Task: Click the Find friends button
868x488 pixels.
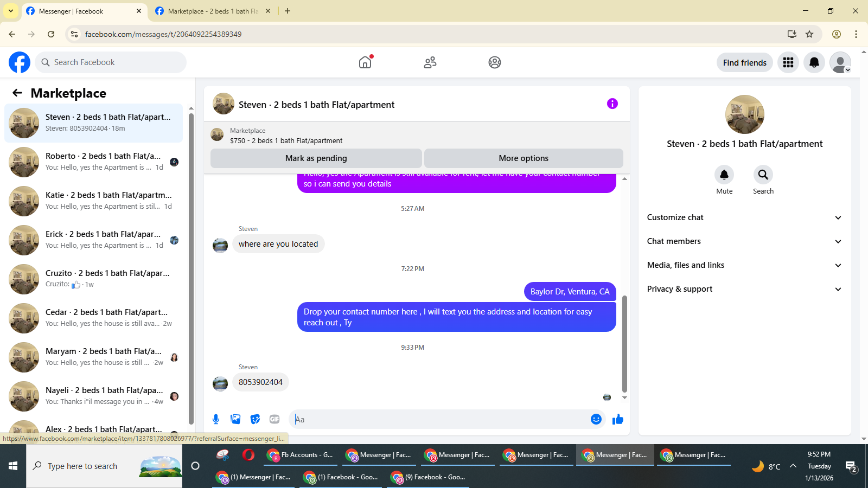Action: click(x=745, y=62)
